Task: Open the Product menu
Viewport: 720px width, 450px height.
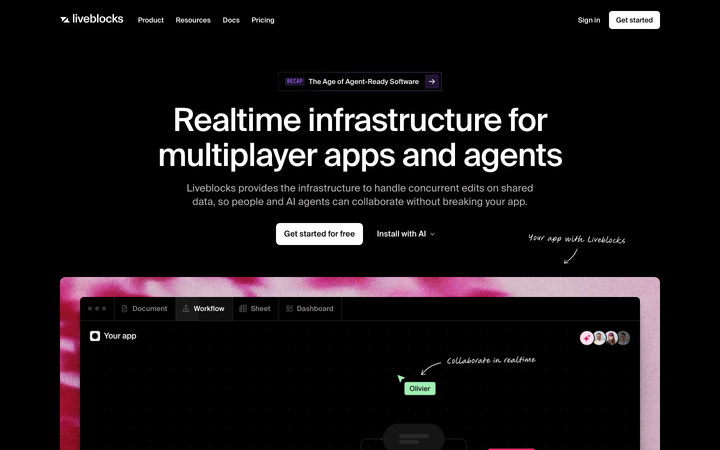Action: [x=151, y=20]
